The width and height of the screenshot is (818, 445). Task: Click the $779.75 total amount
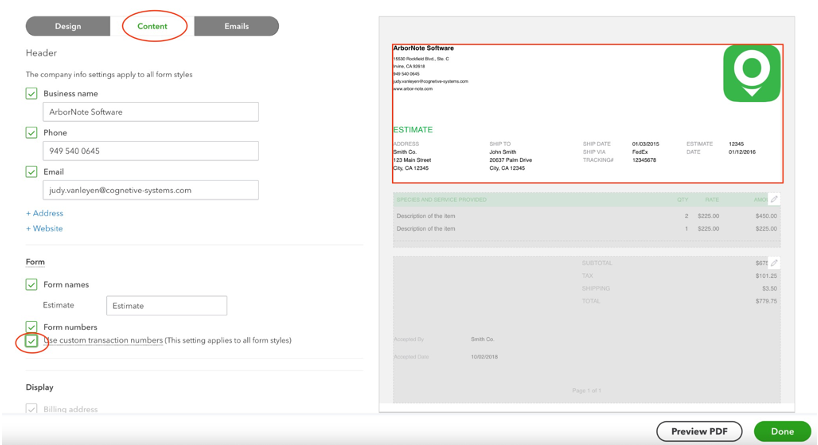point(766,301)
